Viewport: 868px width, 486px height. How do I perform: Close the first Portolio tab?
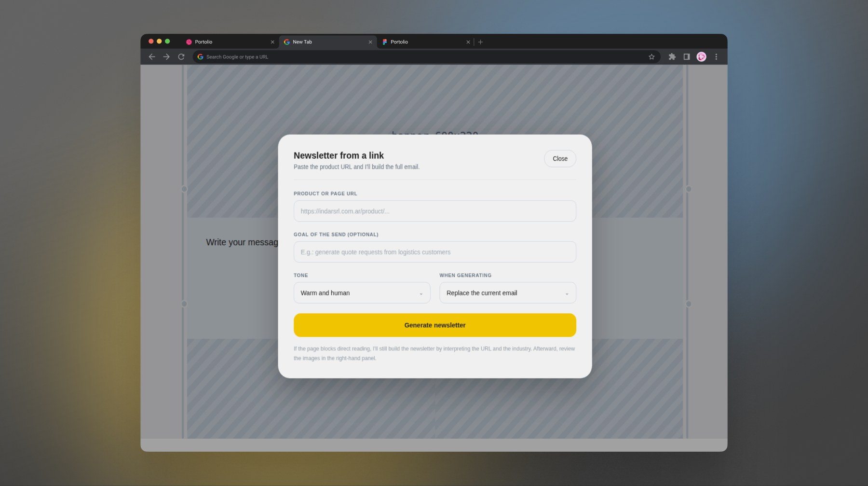[x=272, y=42]
